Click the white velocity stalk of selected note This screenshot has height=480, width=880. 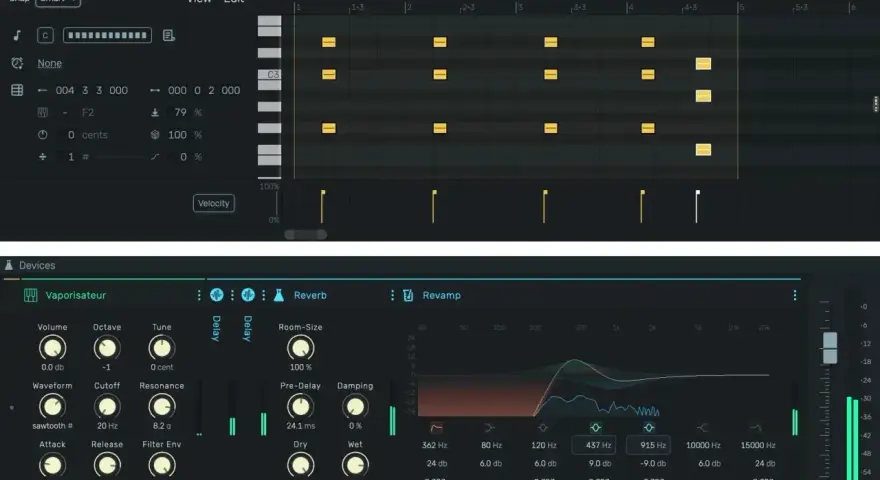click(697, 207)
